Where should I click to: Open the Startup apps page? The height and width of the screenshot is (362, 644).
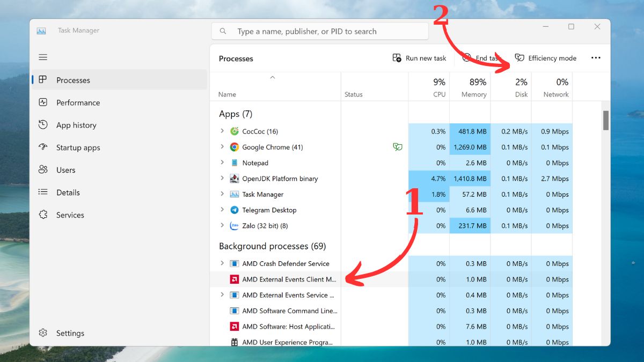[x=78, y=147]
